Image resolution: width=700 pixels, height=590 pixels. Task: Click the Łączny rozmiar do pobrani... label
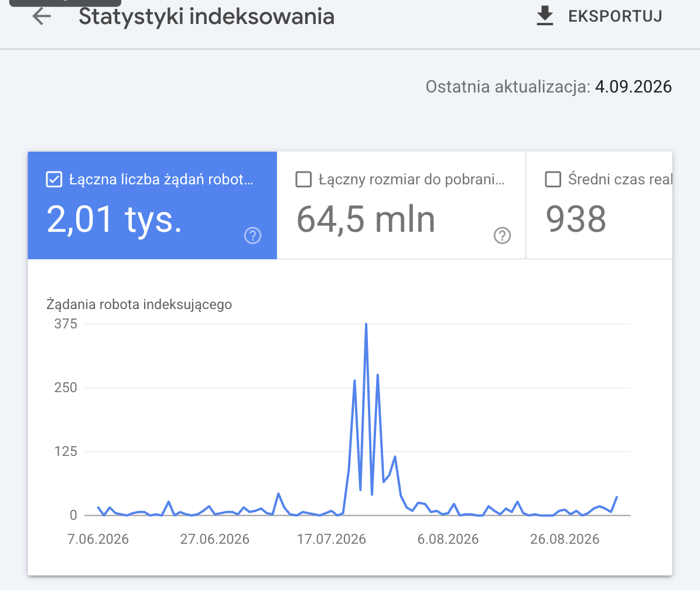pyautogui.click(x=412, y=179)
